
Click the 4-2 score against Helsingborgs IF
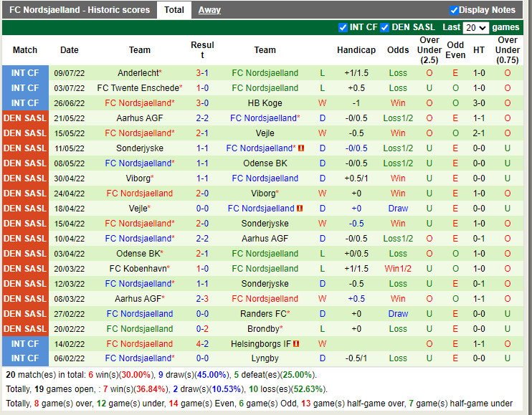(x=202, y=344)
